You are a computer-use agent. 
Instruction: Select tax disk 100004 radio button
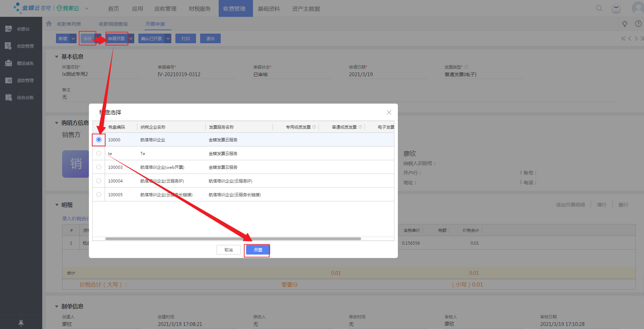tap(99, 181)
